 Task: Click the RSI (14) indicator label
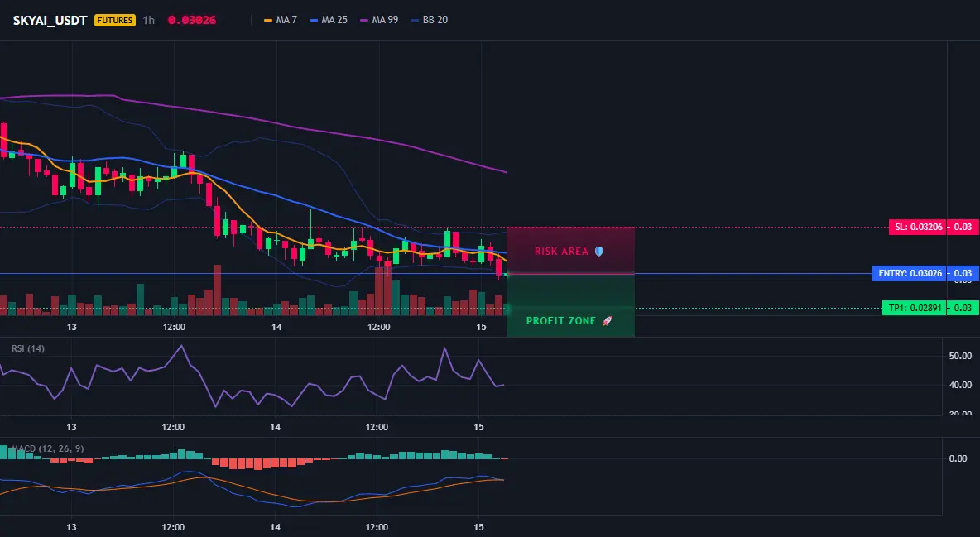pos(28,348)
